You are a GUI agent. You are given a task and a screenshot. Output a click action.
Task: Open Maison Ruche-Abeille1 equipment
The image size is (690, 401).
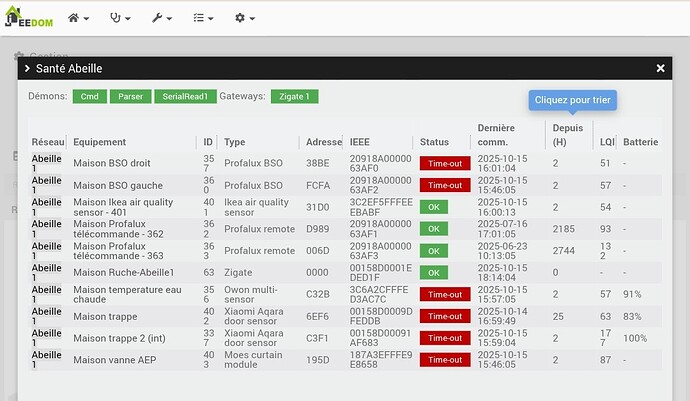click(x=124, y=272)
